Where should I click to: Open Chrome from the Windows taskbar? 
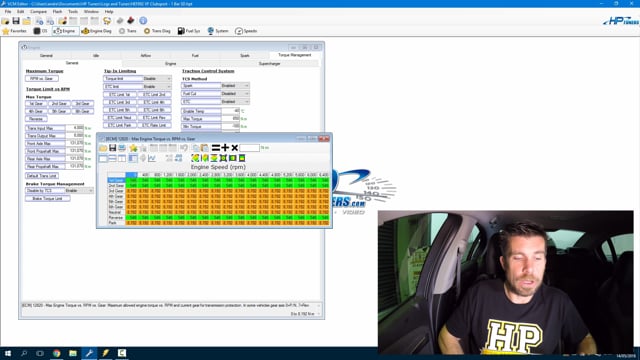56,353
